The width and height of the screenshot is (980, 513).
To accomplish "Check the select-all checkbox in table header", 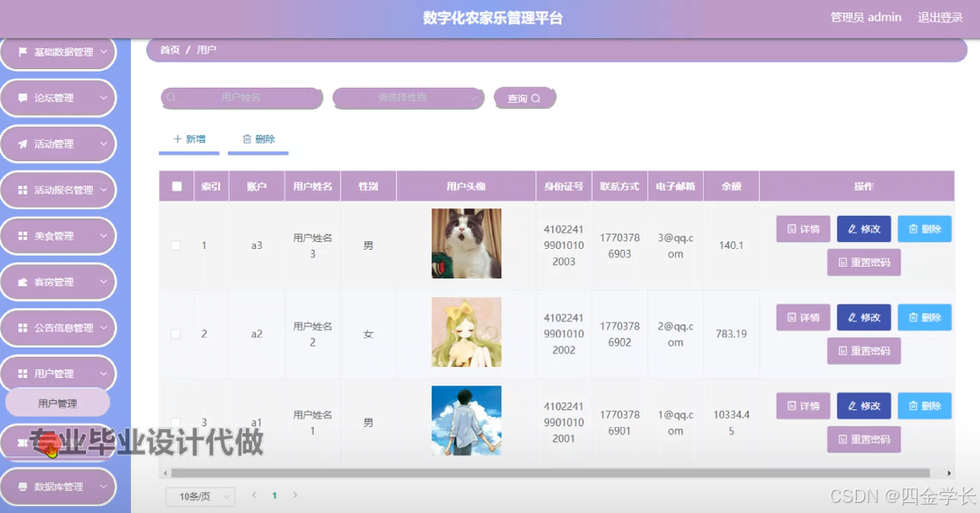I will point(176,186).
